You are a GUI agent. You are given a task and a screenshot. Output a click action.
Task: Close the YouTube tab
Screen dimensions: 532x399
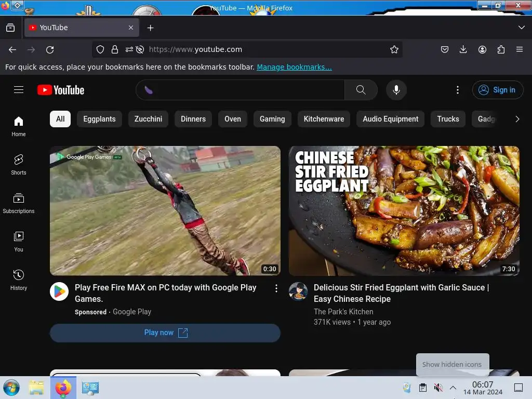click(x=130, y=28)
